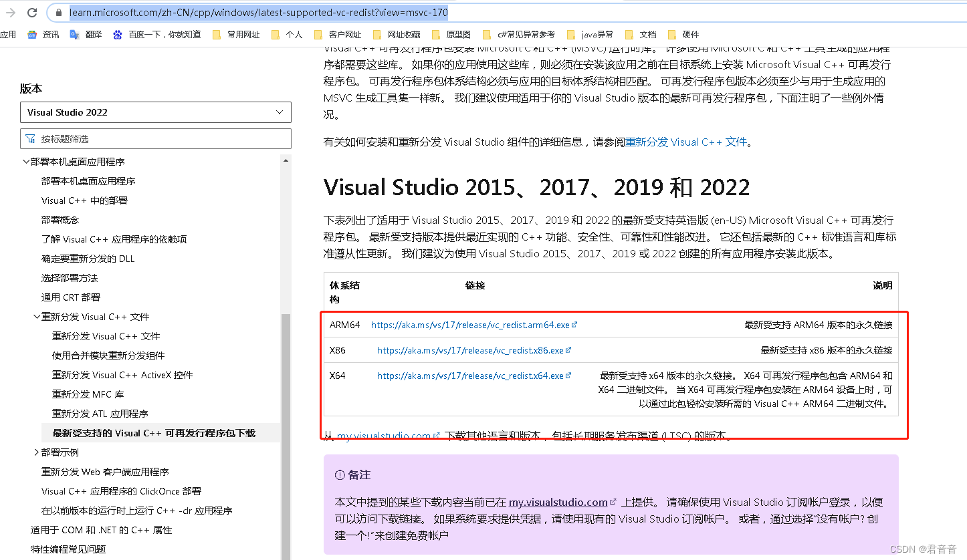Open 部署本机桌面应用程序 child article
Viewport: 967px width, 560px height.
pyautogui.click(x=88, y=181)
